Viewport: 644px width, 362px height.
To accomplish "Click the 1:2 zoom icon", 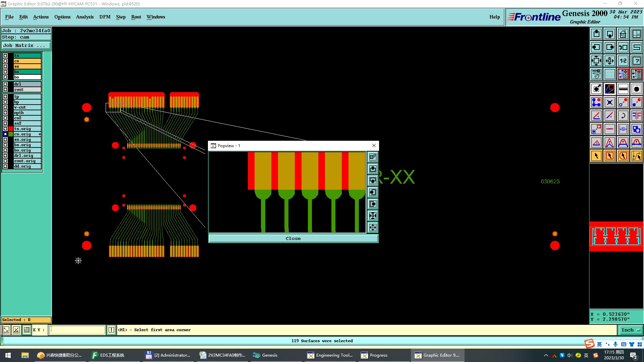I will (623, 61).
